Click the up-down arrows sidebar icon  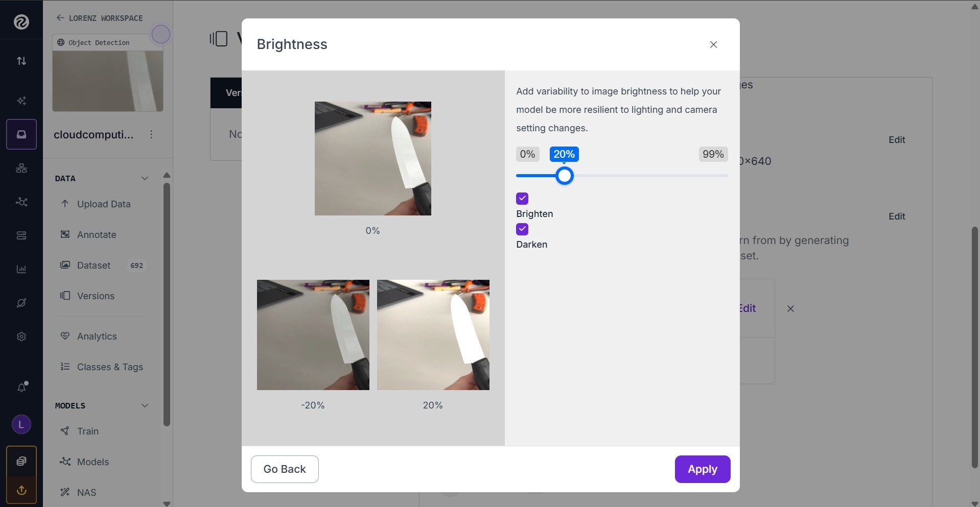(21, 61)
